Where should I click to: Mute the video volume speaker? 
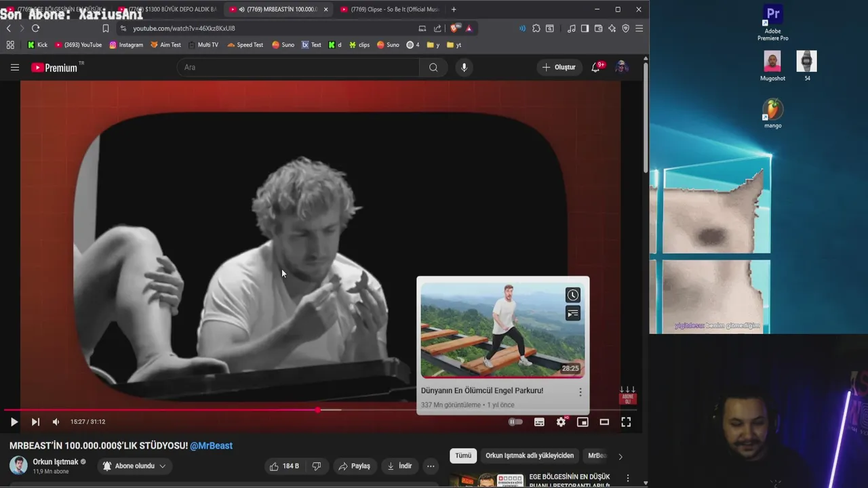pos(56,422)
